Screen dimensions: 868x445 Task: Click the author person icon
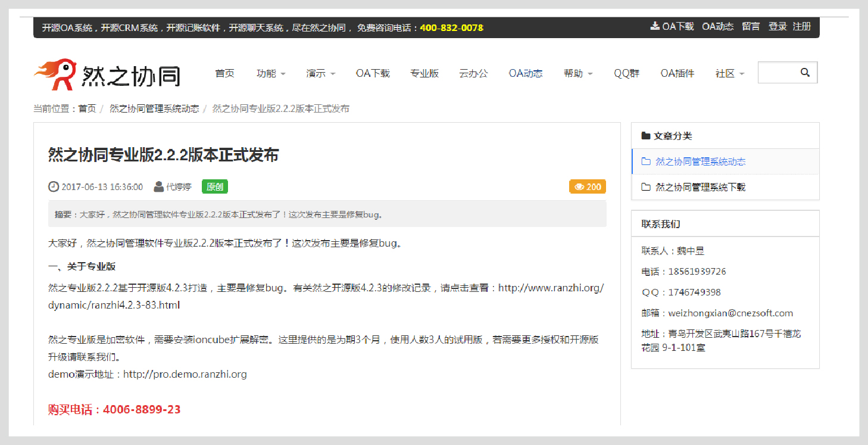click(x=159, y=186)
